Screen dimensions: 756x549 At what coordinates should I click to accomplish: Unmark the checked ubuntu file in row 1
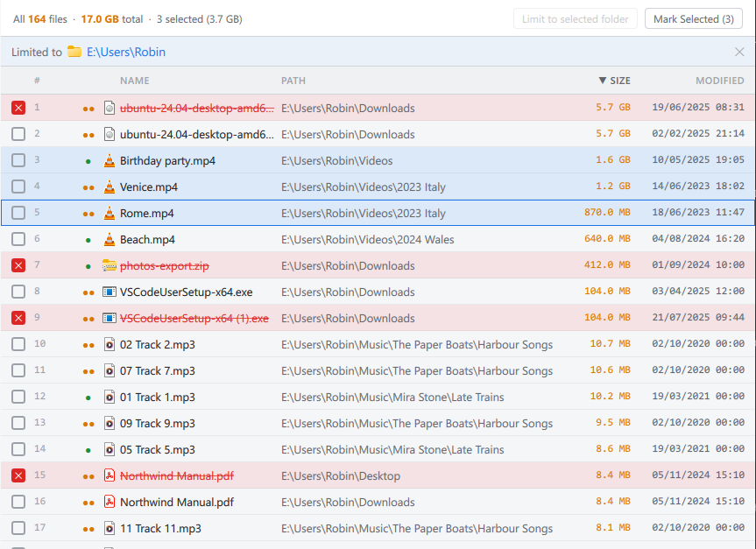(x=18, y=108)
